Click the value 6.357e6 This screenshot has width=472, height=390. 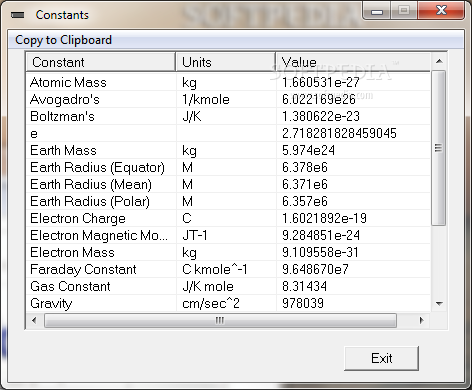pos(305,201)
